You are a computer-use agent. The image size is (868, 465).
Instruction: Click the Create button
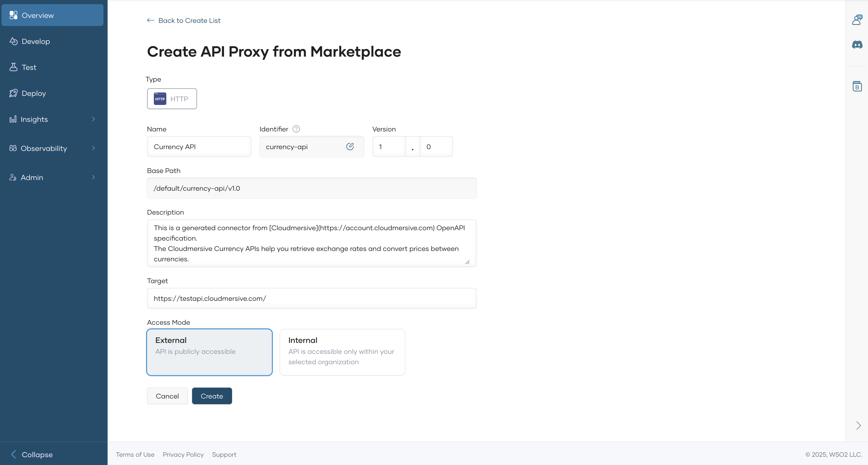pyautogui.click(x=212, y=396)
